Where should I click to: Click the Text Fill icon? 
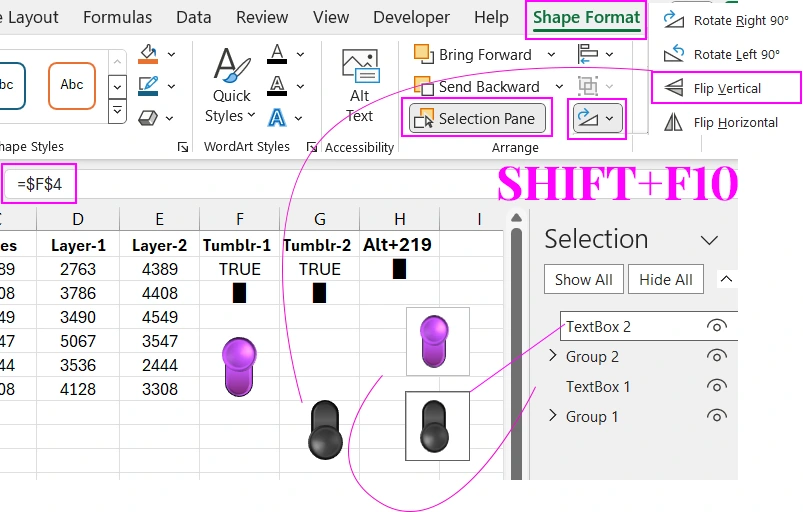click(x=277, y=53)
